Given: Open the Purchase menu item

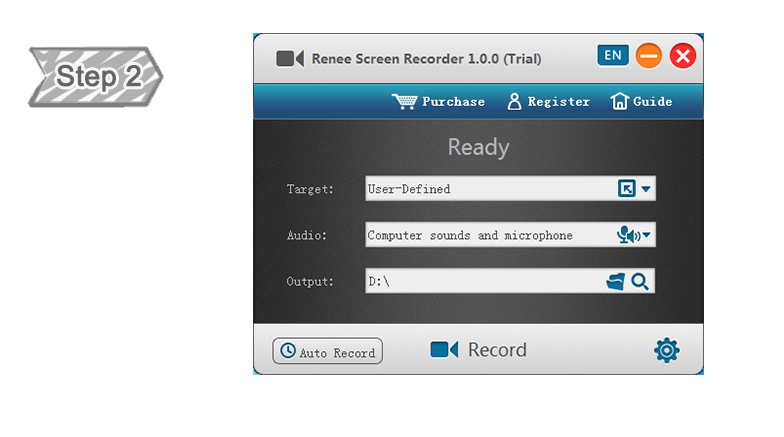Looking at the screenshot, I should point(453,101).
